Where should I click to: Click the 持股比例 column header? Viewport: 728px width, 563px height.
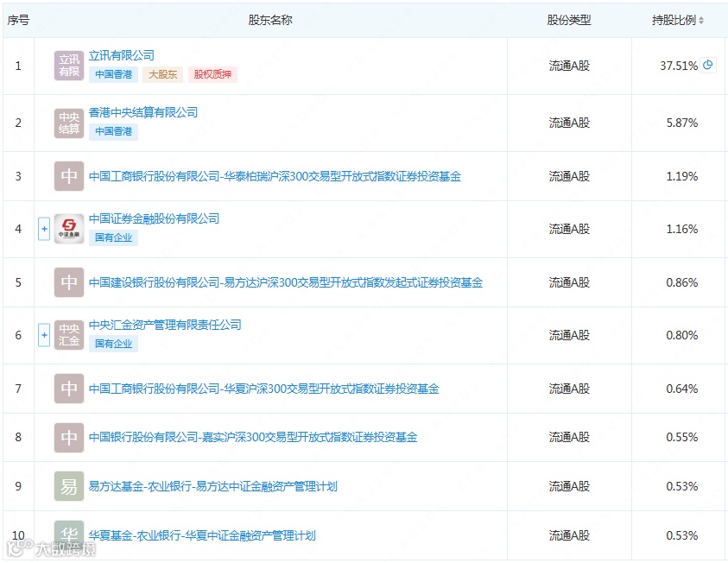pos(674,21)
